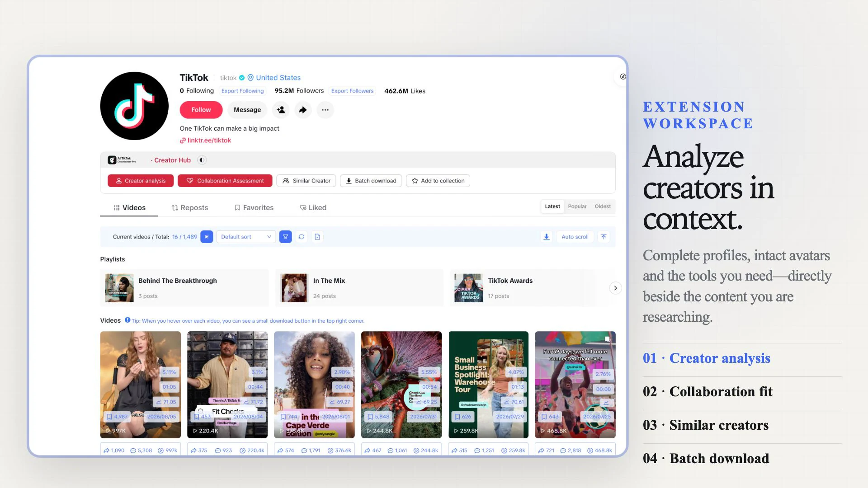Screen dimensions: 868x488
Task: Switch to the Liked tab
Action: click(313, 208)
